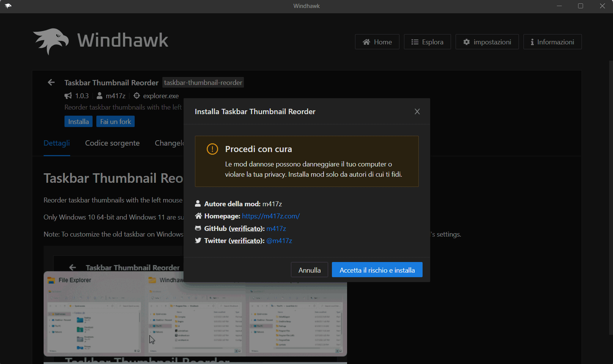Click the m417z author label in header

click(x=115, y=96)
